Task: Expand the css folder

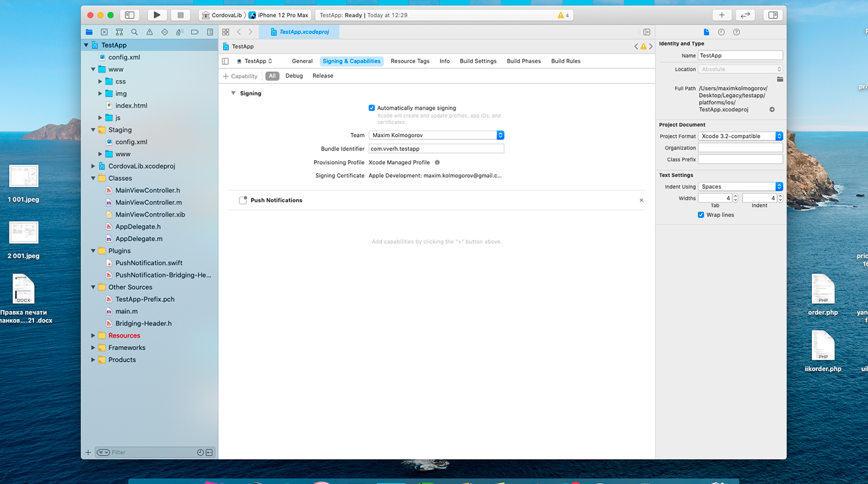Action: pyautogui.click(x=100, y=81)
